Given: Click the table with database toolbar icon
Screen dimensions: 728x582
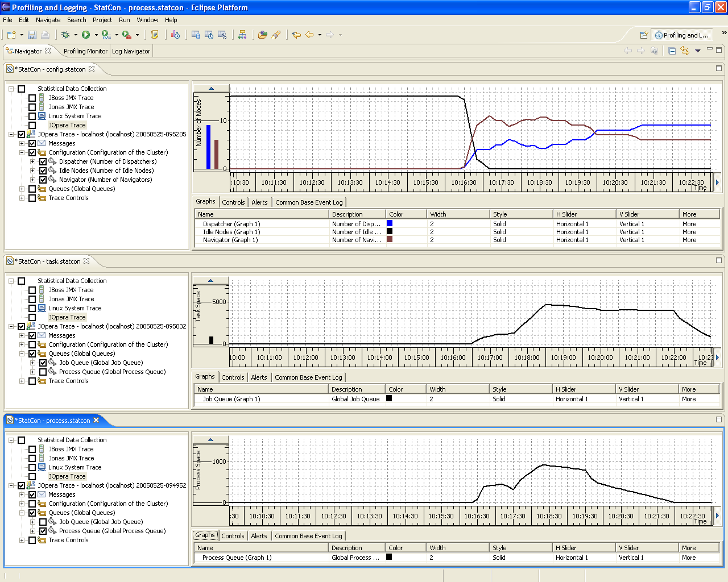Looking at the screenshot, I should click(196, 35).
